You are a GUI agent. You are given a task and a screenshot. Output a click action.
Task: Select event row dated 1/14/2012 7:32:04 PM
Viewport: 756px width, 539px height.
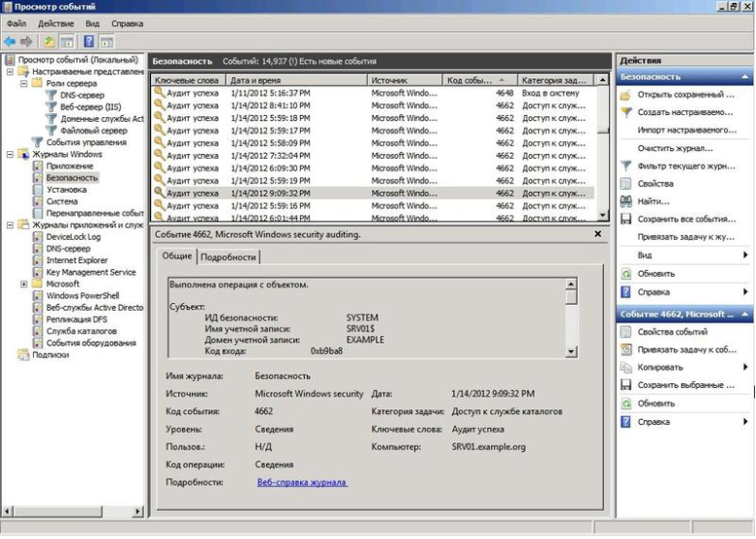click(375, 156)
